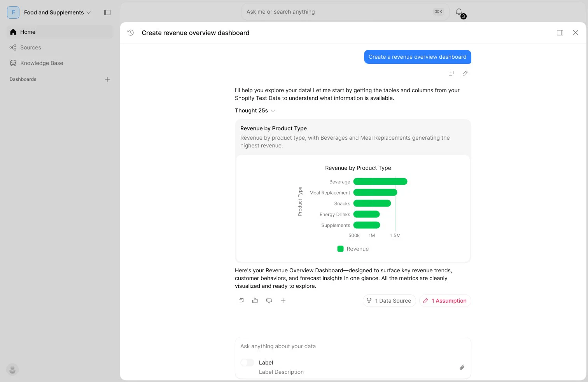Add a new dashboard with the plus icon
The height and width of the screenshot is (382, 588).
(x=107, y=79)
